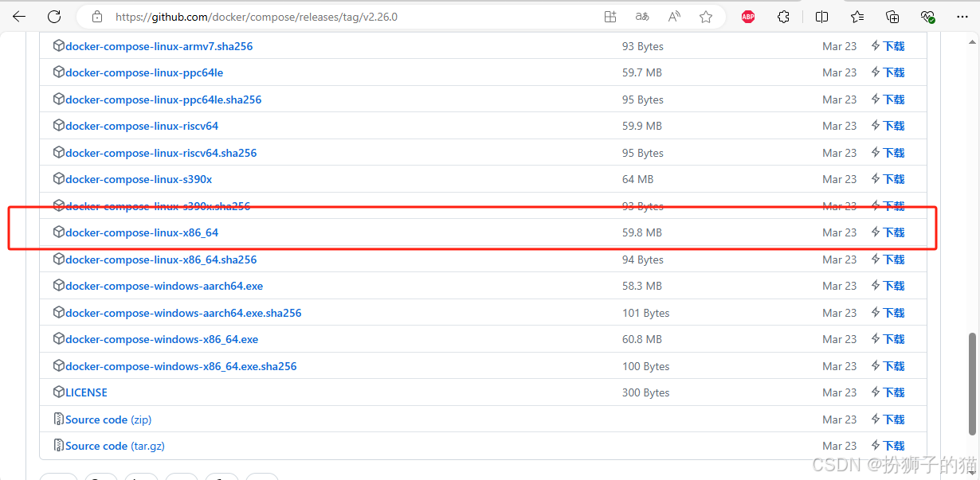Click package icon beside LICENSE
The image size is (980, 480).
click(x=58, y=392)
